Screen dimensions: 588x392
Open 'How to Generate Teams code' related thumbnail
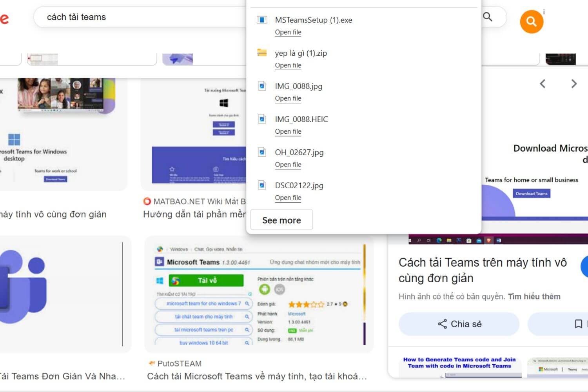(459, 367)
